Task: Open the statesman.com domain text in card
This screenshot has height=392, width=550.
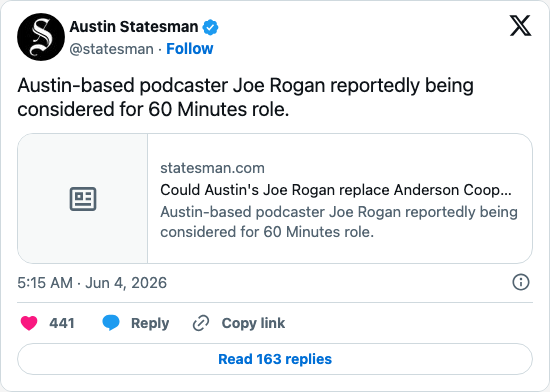Action: (x=212, y=168)
